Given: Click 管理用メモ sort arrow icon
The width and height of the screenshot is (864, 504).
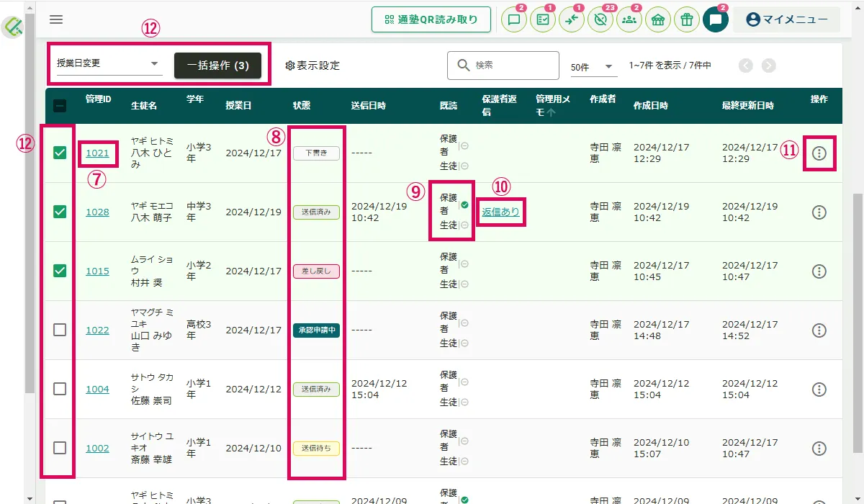Looking at the screenshot, I should (552, 112).
